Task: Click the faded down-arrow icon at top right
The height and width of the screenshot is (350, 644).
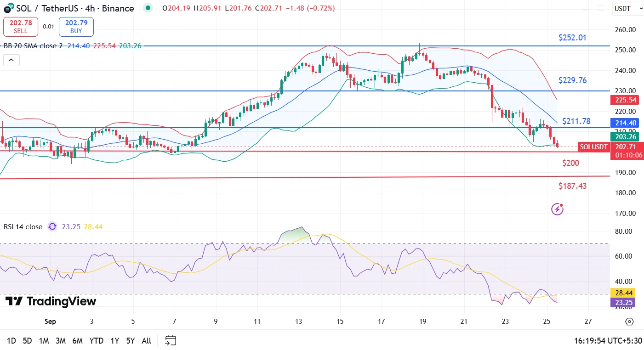Action: click(x=585, y=8)
